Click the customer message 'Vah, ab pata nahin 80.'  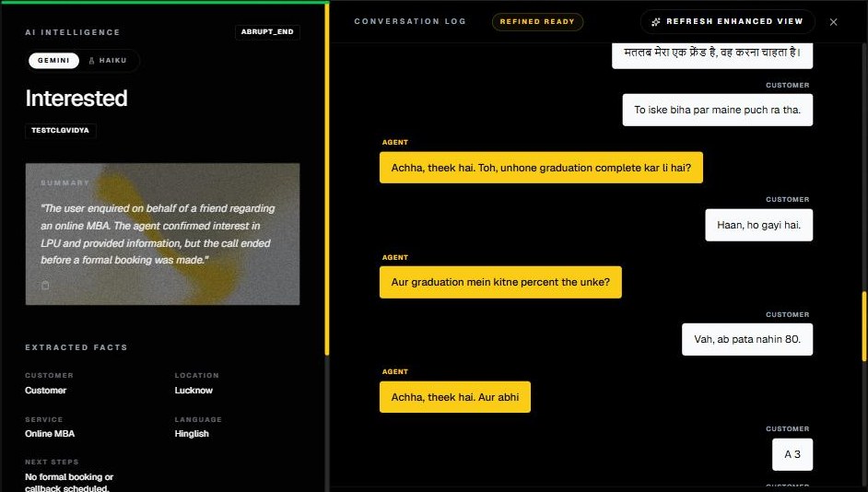[x=747, y=339]
